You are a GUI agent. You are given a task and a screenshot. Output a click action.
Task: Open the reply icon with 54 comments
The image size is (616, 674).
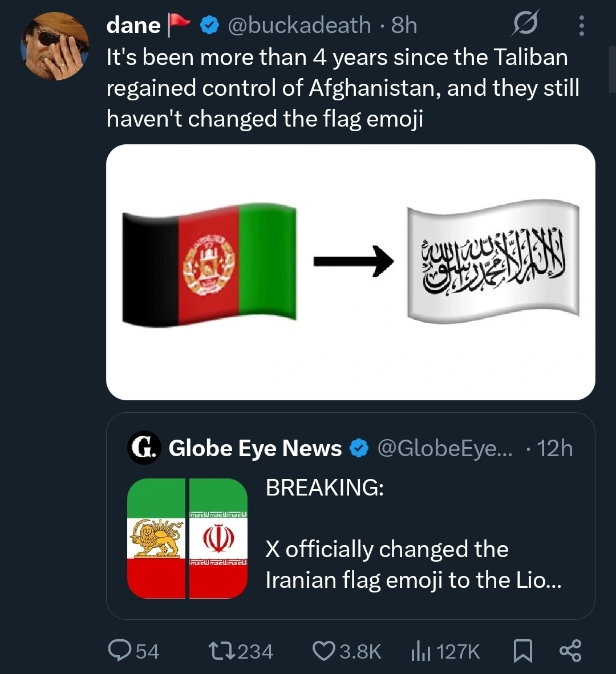(x=119, y=651)
